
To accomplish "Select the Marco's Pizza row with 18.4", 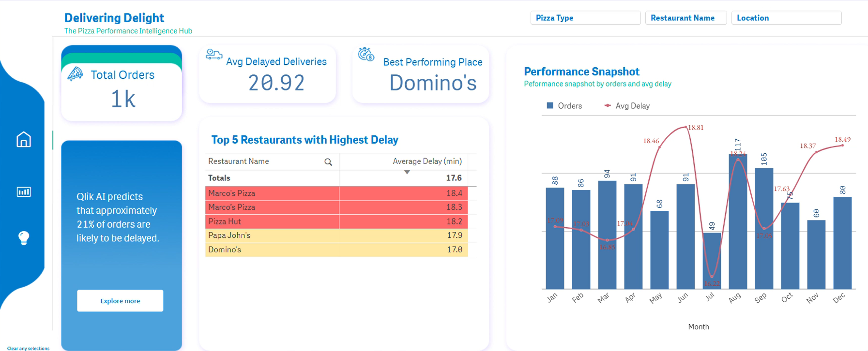I will click(x=336, y=193).
